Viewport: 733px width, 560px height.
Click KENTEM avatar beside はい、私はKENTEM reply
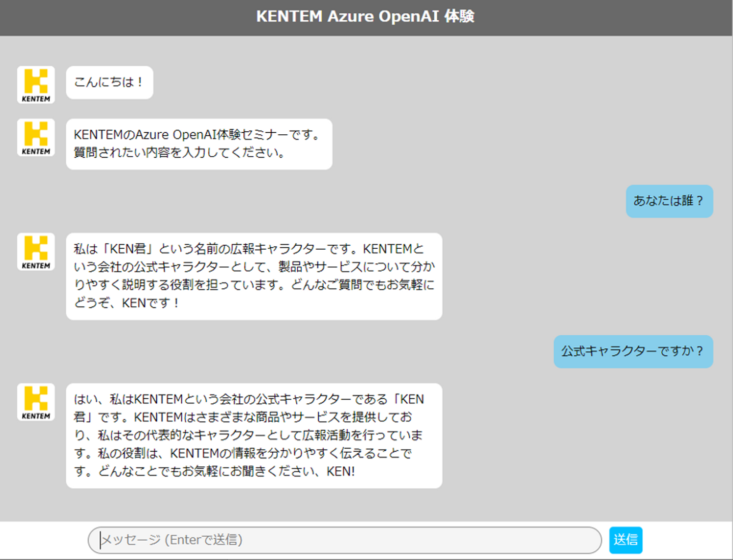[36, 402]
